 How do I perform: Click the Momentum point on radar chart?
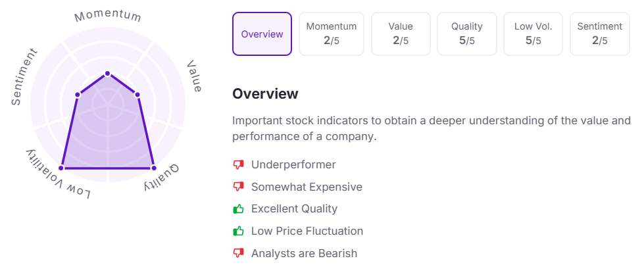pyautogui.click(x=108, y=73)
